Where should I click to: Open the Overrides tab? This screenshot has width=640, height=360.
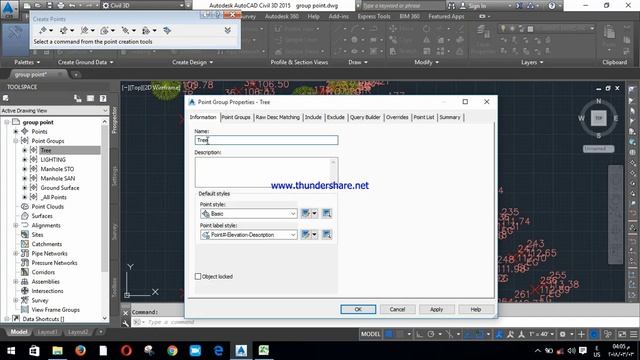tap(397, 117)
